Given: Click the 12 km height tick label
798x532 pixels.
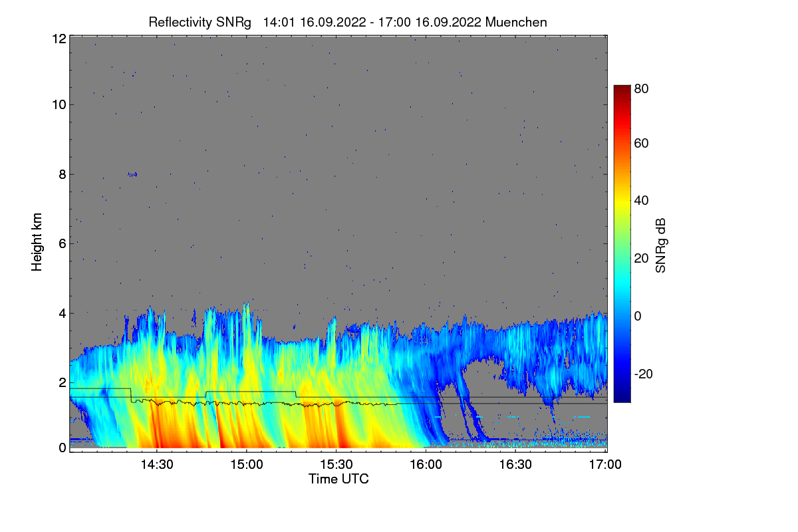Looking at the screenshot, I should [59, 39].
